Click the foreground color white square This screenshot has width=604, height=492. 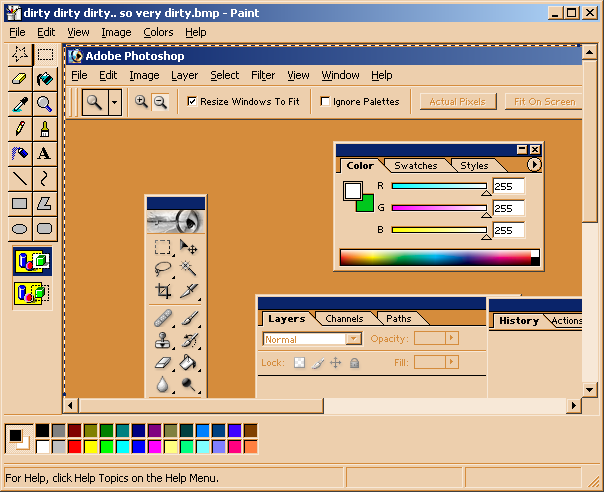pyautogui.click(x=352, y=191)
